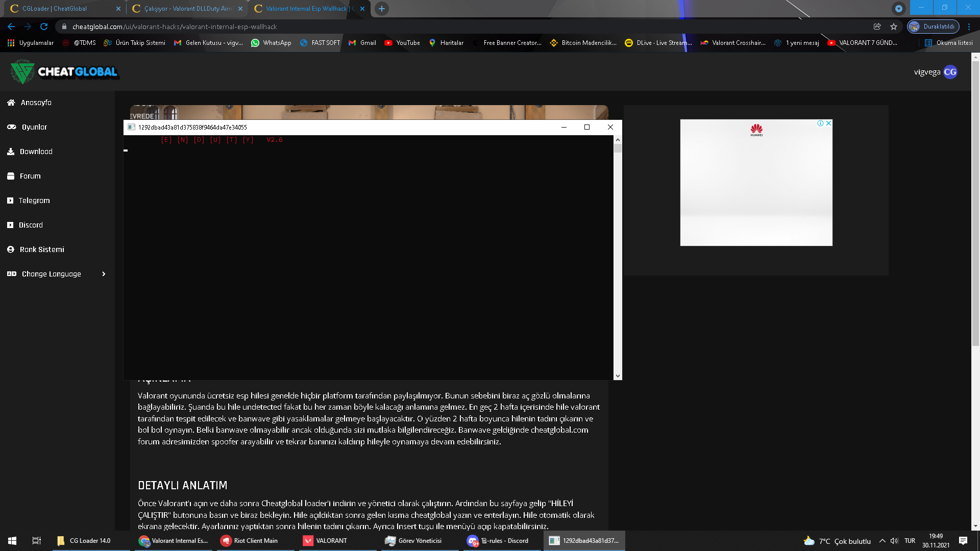The height and width of the screenshot is (551, 980).
Task: Open Gelen Kutusu bookmark
Action: tap(208, 43)
